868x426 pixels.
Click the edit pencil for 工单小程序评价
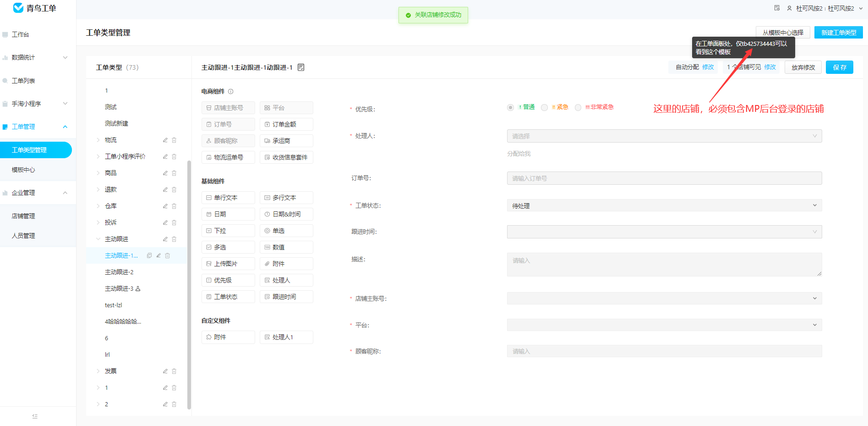point(165,157)
